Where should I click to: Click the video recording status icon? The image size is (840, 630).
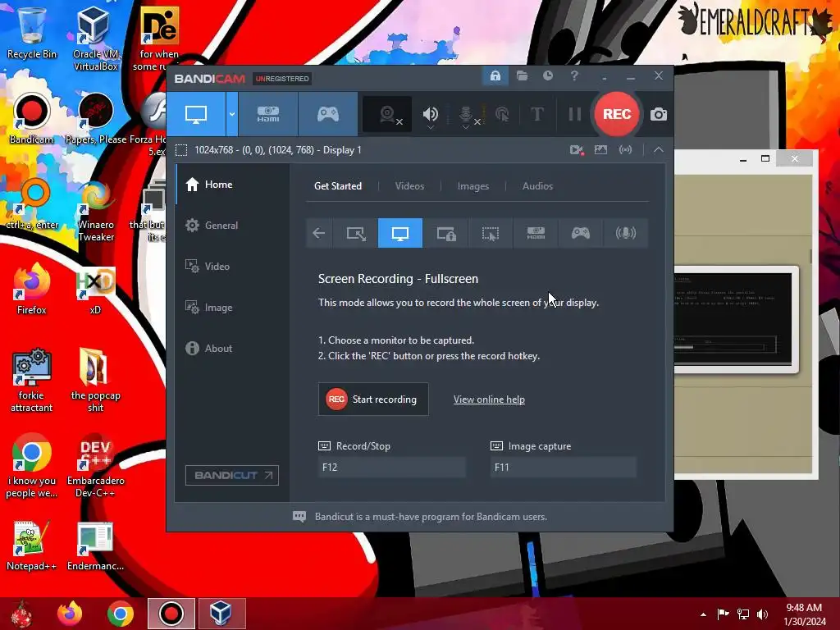(577, 150)
